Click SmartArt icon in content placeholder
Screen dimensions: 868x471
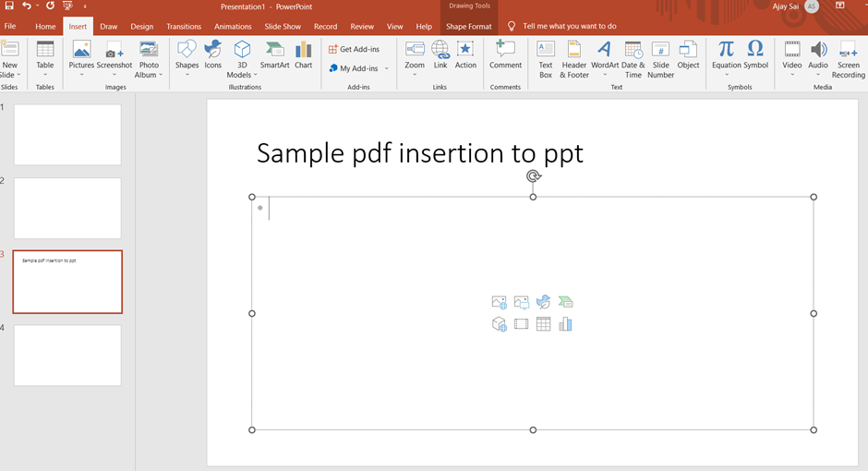coord(565,302)
